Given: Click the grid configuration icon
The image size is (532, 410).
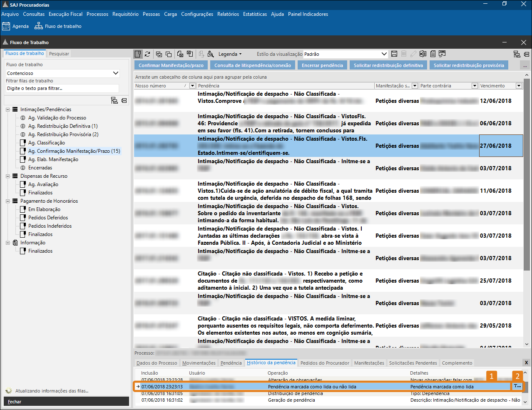Looking at the screenshot, I should pyautogui.click(x=442, y=54).
